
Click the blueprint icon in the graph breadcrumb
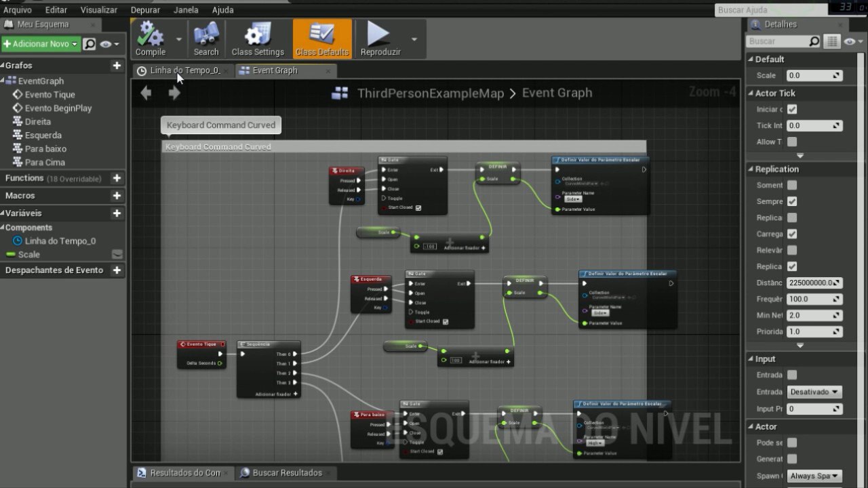click(340, 94)
